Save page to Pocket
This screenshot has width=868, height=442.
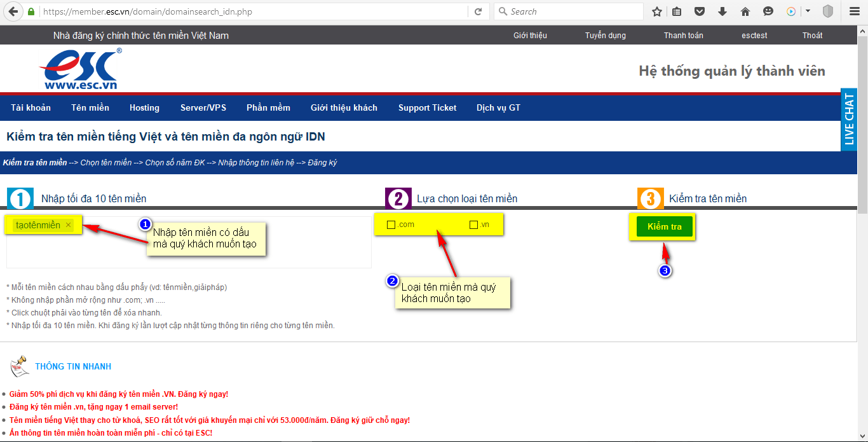point(700,11)
